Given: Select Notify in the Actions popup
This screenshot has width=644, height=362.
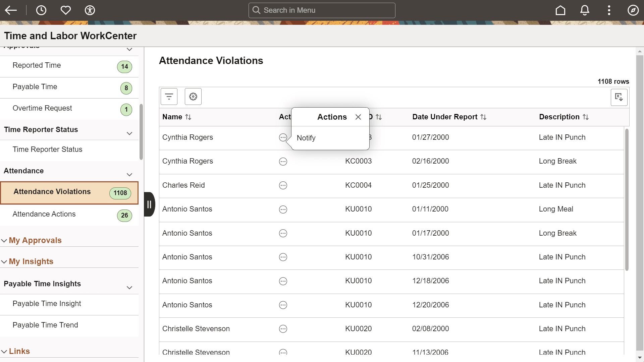Looking at the screenshot, I should tap(306, 138).
